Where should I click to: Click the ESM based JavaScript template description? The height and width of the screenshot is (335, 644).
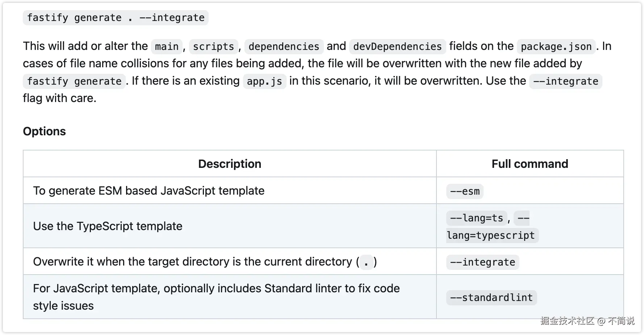tap(149, 191)
